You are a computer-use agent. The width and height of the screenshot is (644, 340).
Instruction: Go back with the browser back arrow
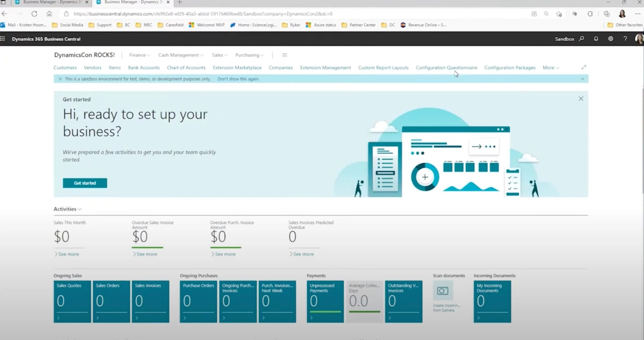tap(5, 14)
